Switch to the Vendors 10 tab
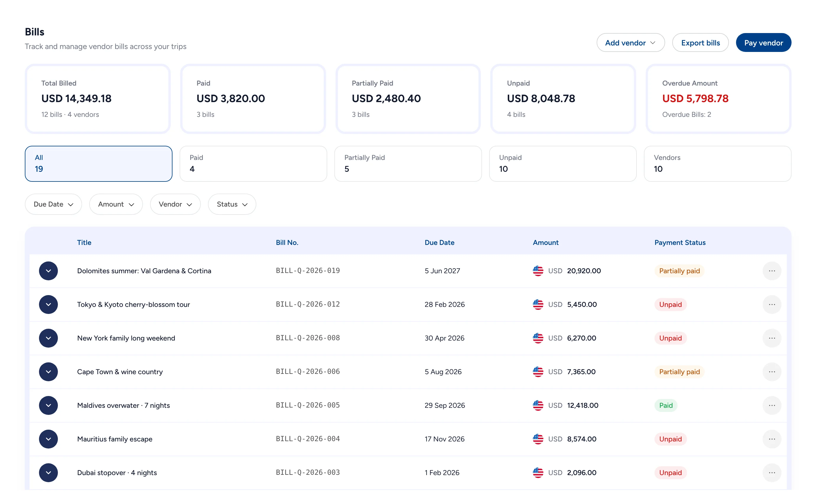Screen dimensions: 814x504 [x=717, y=164]
